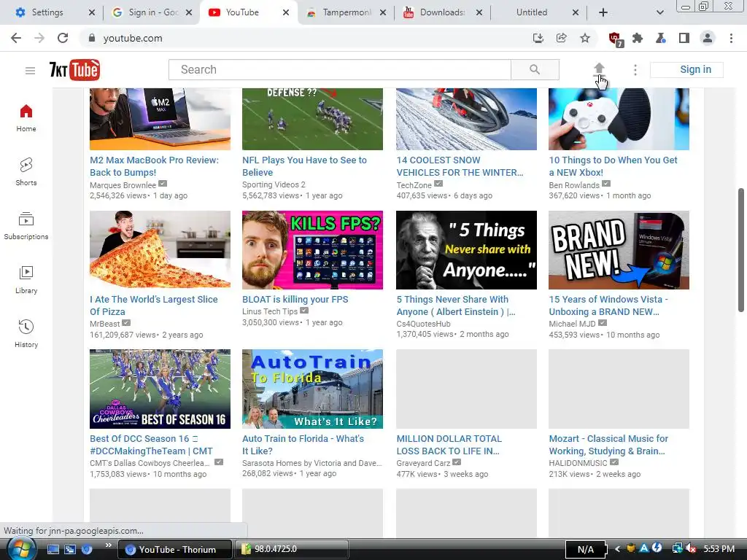747x560 pixels.
Task: Click the Sign in button
Action: (686, 69)
